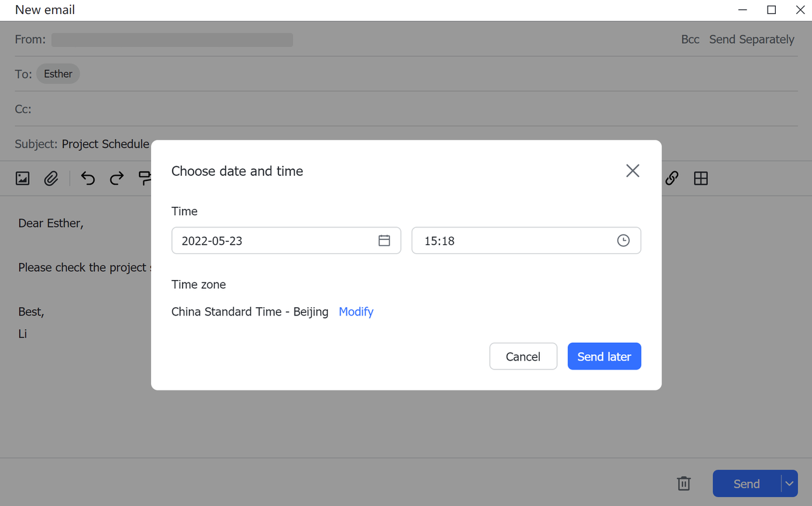Click the trash icon to discard draft

(x=684, y=484)
